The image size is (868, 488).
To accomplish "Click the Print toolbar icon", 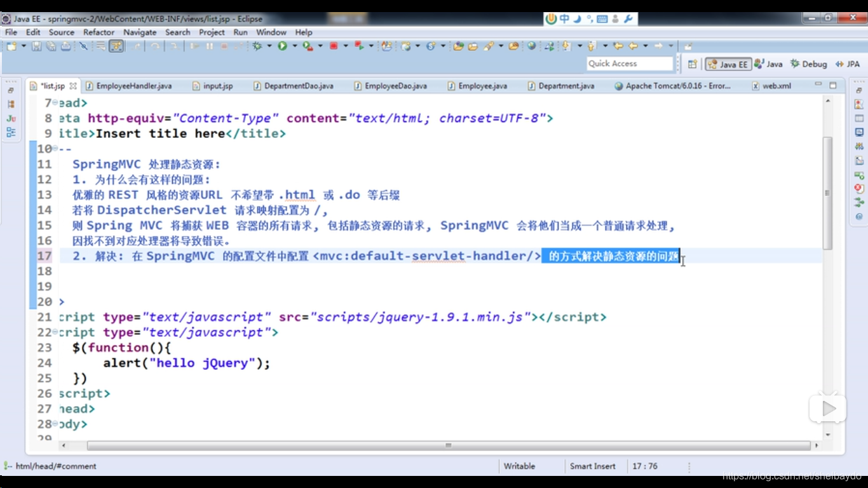I will (x=65, y=46).
